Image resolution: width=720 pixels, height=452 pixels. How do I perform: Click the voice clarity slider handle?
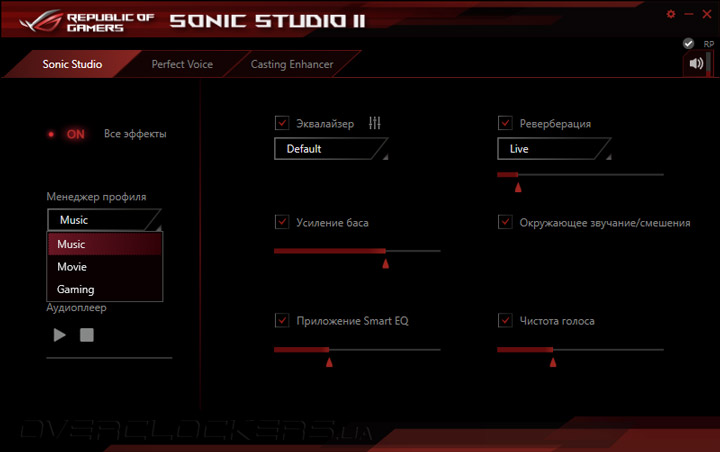coord(552,362)
